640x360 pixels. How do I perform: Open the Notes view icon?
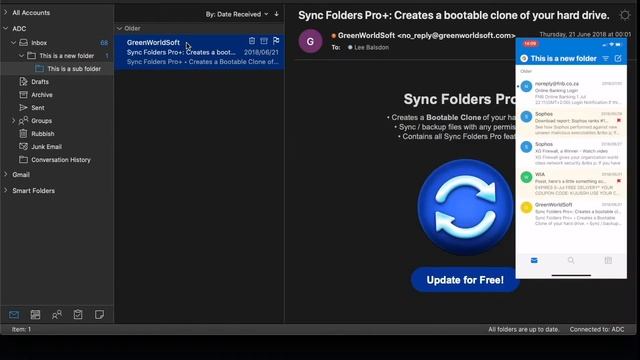point(99,315)
